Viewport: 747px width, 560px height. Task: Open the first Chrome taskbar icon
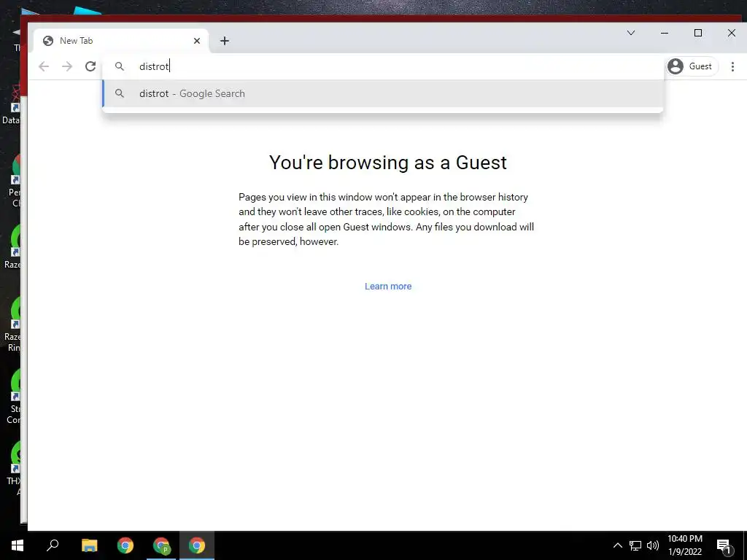[x=125, y=545]
